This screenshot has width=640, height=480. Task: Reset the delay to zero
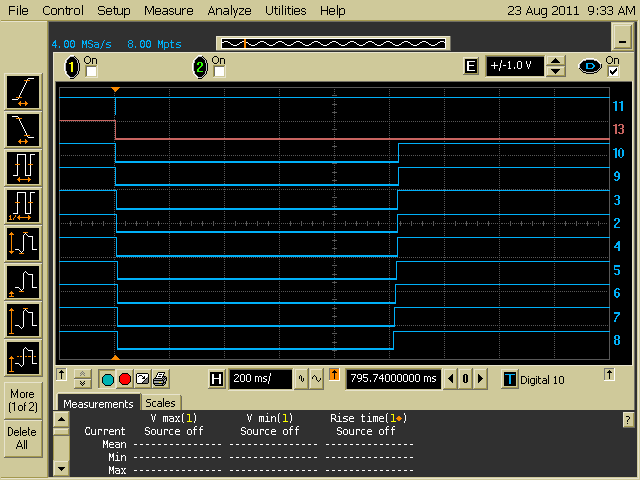[x=466, y=379]
